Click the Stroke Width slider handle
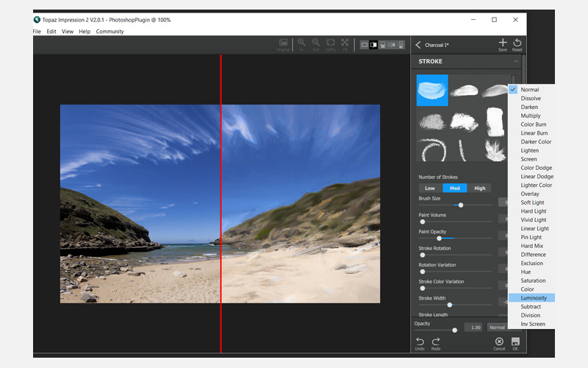Viewport: 588px width, 368px height. pyautogui.click(x=450, y=305)
